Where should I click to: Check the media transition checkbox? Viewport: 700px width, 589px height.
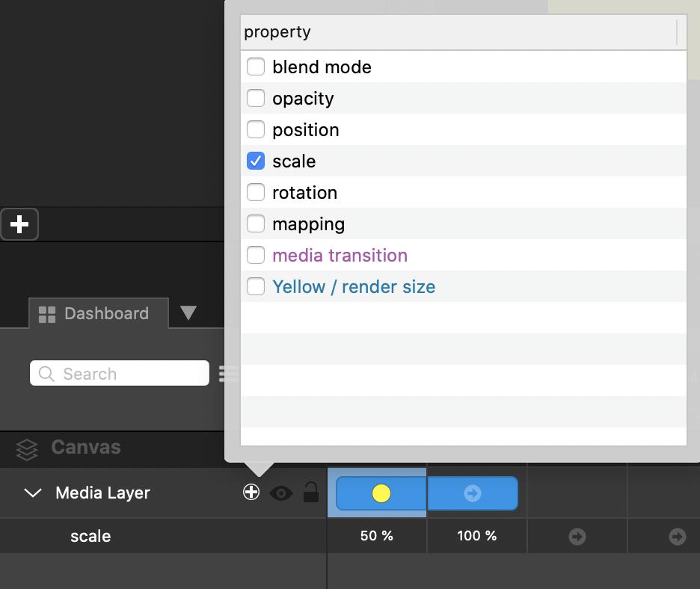pyautogui.click(x=256, y=255)
